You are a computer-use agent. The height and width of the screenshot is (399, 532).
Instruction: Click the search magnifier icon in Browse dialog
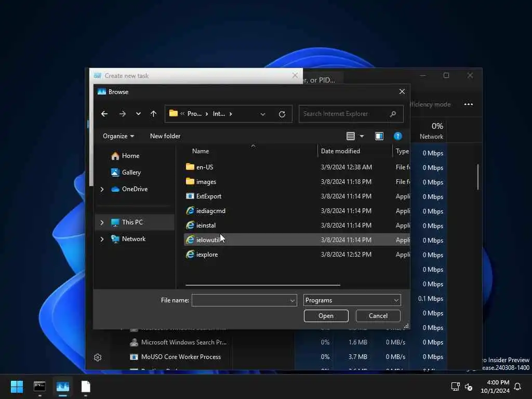[x=393, y=114]
